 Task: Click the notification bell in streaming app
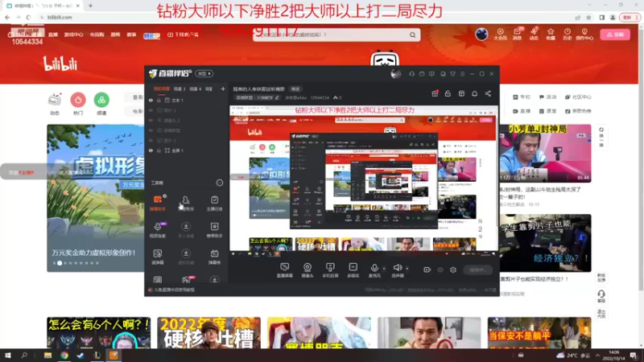474,93
